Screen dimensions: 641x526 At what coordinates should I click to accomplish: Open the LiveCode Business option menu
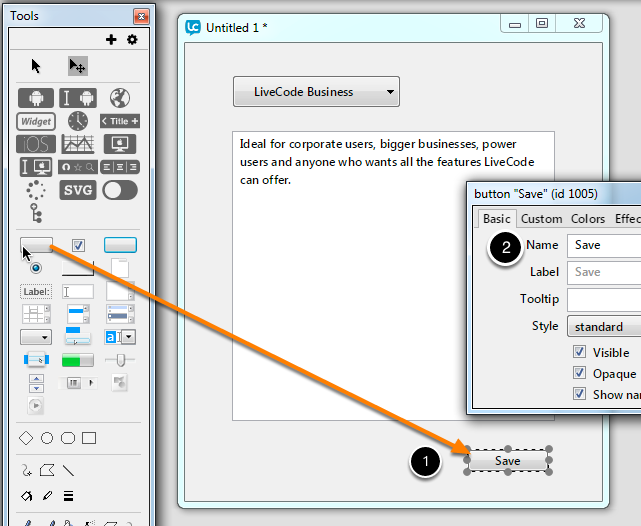(316, 92)
